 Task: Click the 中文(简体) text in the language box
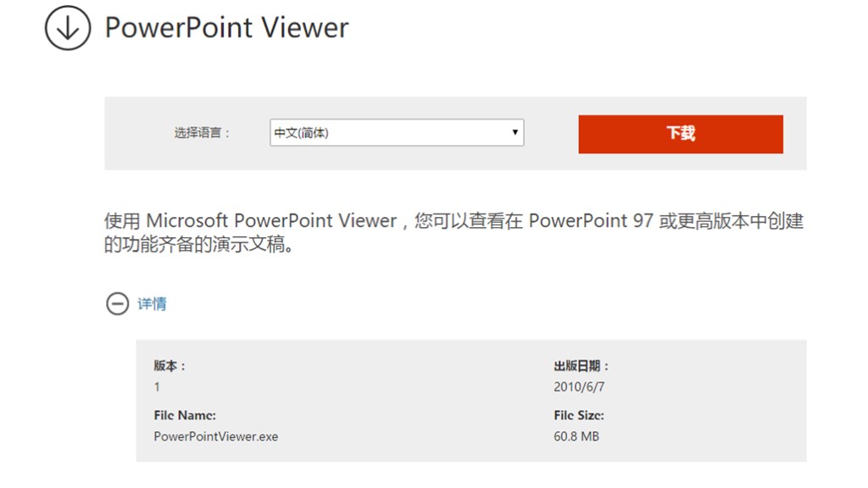[x=301, y=133]
